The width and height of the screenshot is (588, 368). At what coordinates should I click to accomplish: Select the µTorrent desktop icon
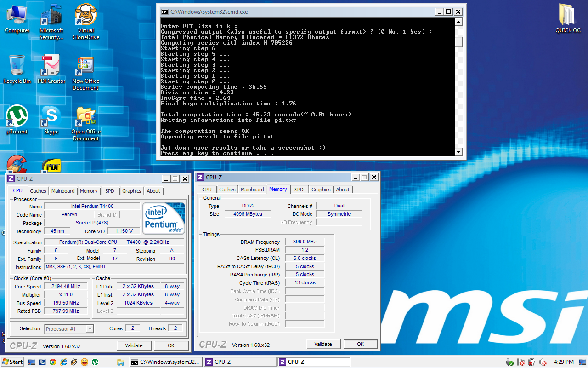pyautogui.click(x=17, y=121)
